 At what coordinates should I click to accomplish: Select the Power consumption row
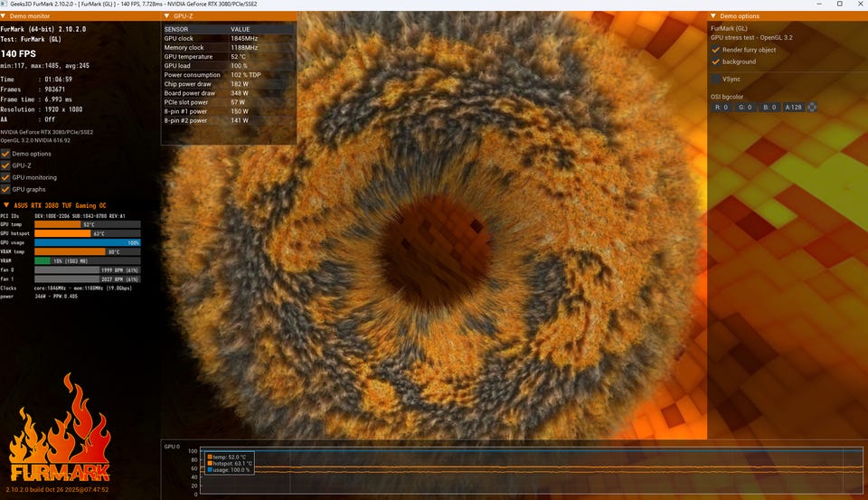coord(229,75)
